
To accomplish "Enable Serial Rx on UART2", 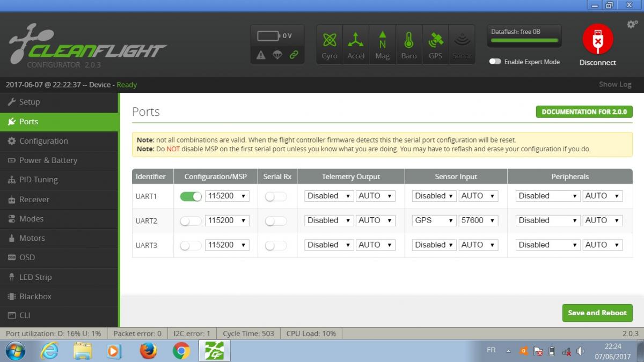I will (276, 220).
